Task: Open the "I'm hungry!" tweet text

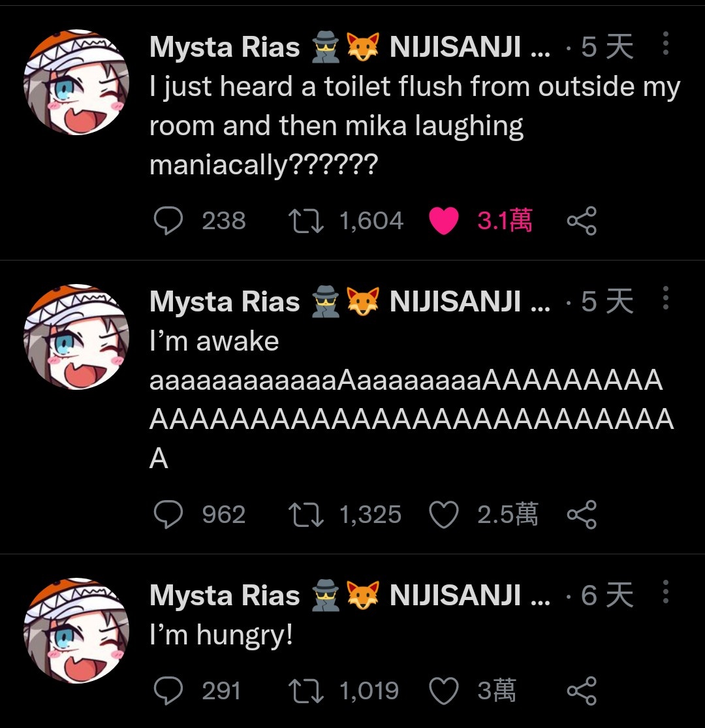Action: point(221,635)
